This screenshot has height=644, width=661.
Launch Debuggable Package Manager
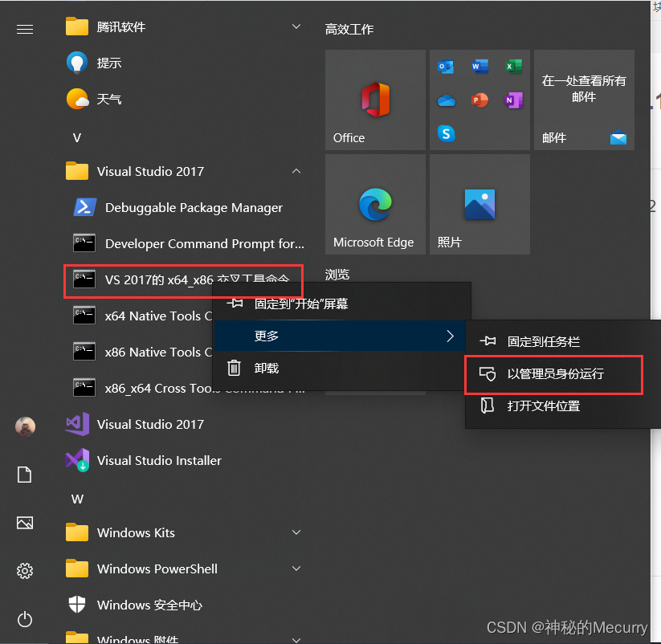[x=193, y=207]
